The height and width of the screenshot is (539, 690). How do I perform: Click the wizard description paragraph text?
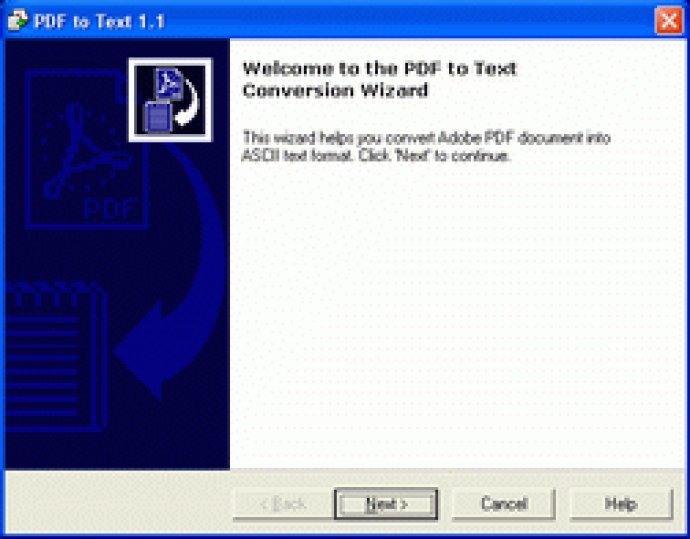pos(426,147)
